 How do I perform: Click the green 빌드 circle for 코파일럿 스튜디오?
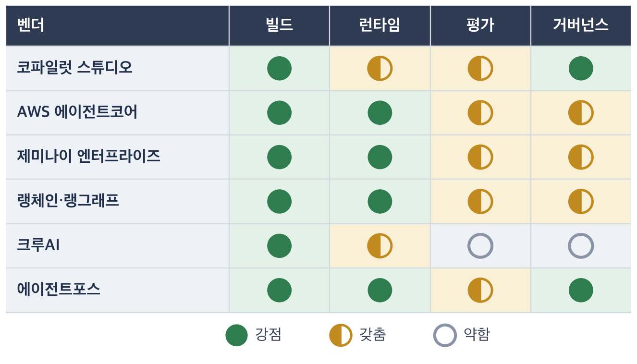click(x=279, y=68)
